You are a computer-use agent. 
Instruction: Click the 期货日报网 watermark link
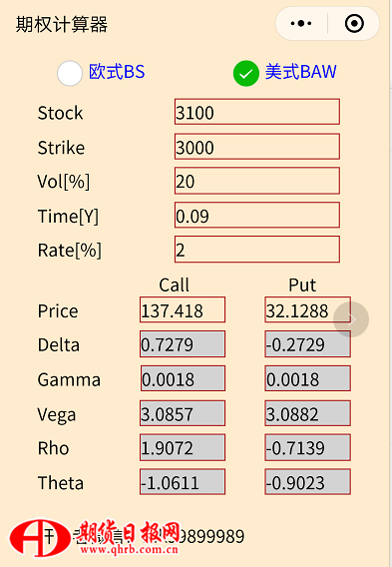129,537
